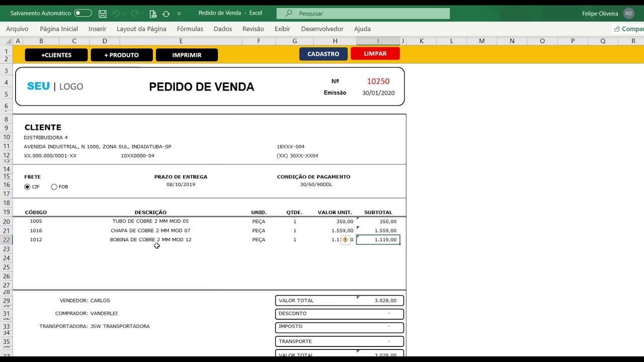Open the Arquivo menu

(17, 29)
